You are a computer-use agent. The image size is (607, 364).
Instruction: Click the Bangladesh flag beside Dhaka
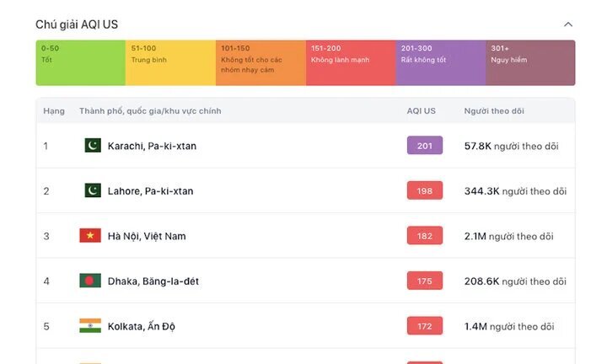90,281
